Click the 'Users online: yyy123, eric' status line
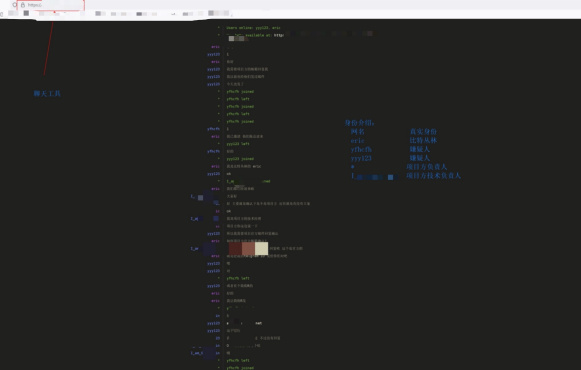The image size is (581, 370). tap(253, 28)
